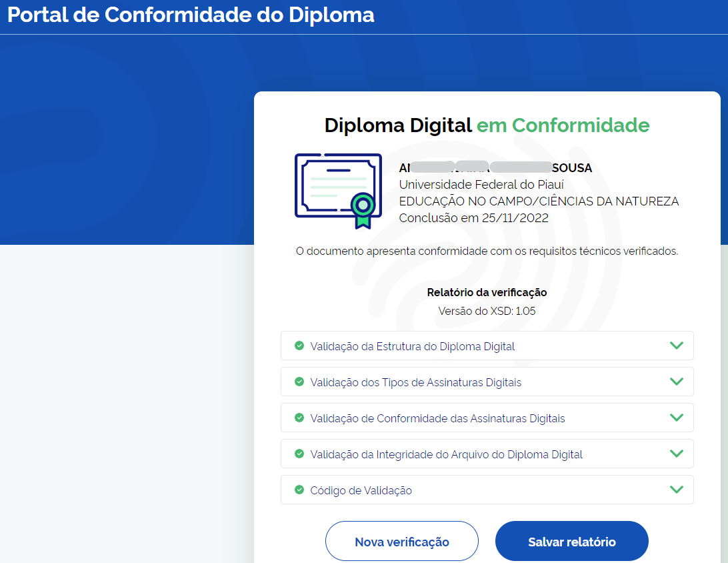Click Salvar relatório button
The width and height of the screenshot is (728, 563).
[x=571, y=541]
